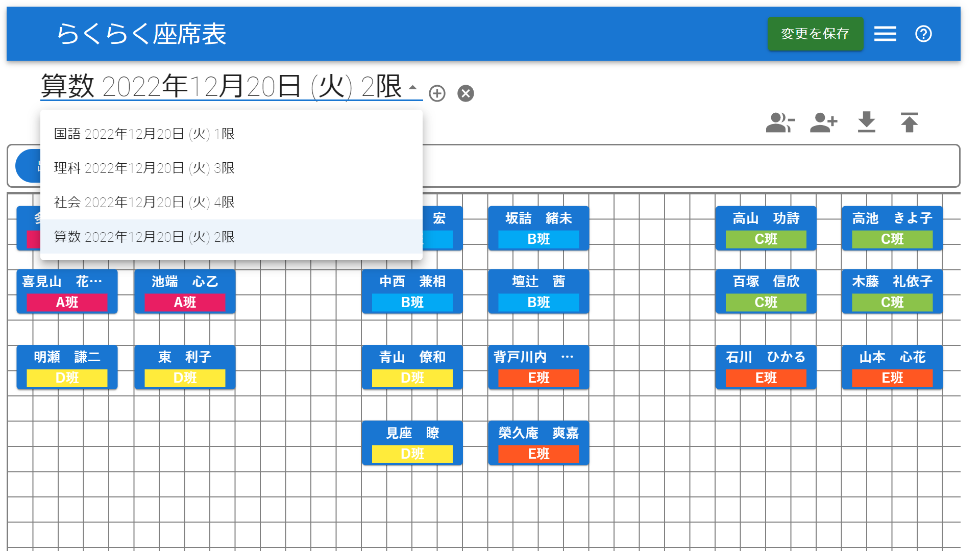The height and width of the screenshot is (551, 980).
Task: Choose highlighted 算数 2限 dropdown option
Action: pos(144,237)
